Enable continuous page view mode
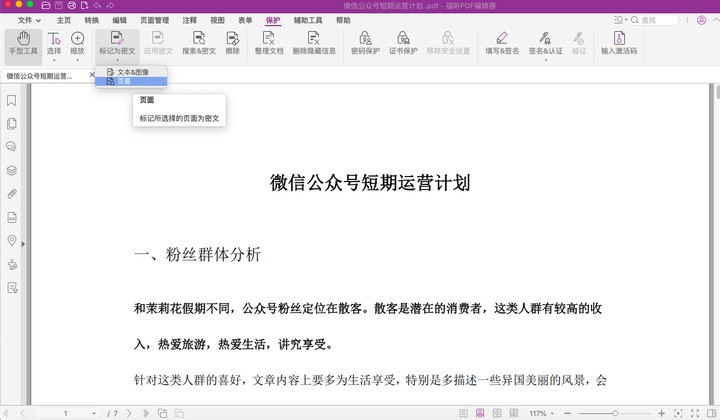This screenshot has width=720, height=420. click(480, 413)
